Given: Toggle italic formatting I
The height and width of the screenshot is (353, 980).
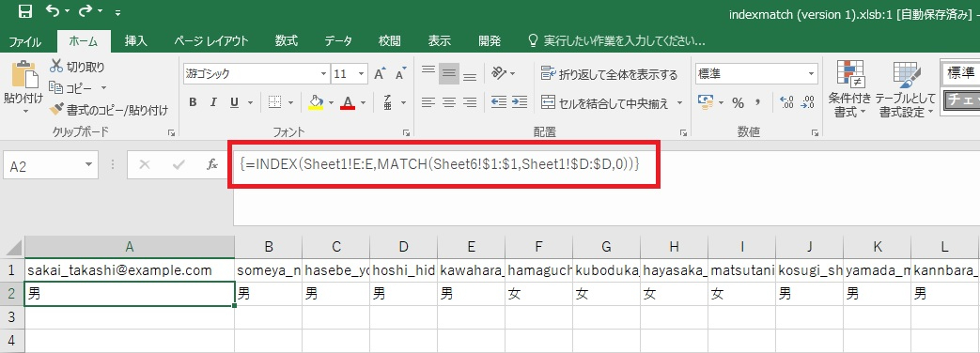Looking at the screenshot, I should pyautogui.click(x=213, y=101).
